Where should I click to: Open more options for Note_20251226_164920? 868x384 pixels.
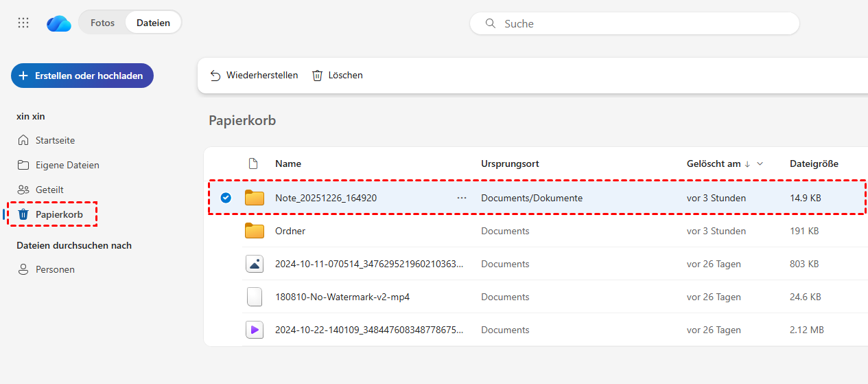coord(462,198)
